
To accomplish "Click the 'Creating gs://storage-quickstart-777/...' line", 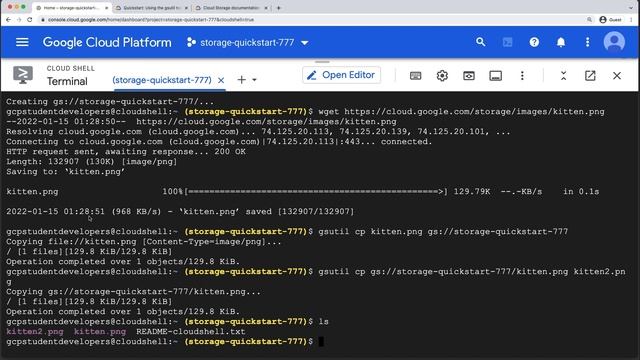I will click(x=110, y=102).
